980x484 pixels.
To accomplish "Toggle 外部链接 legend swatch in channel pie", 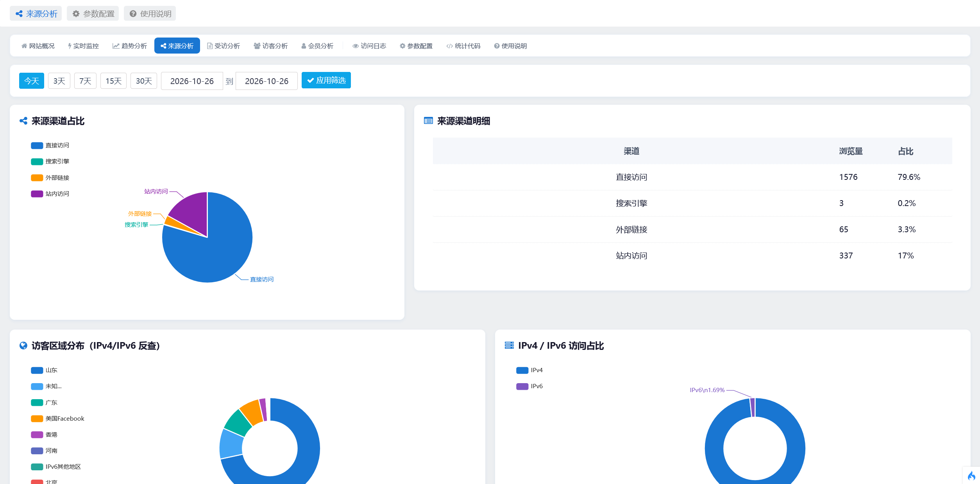I will click(37, 178).
